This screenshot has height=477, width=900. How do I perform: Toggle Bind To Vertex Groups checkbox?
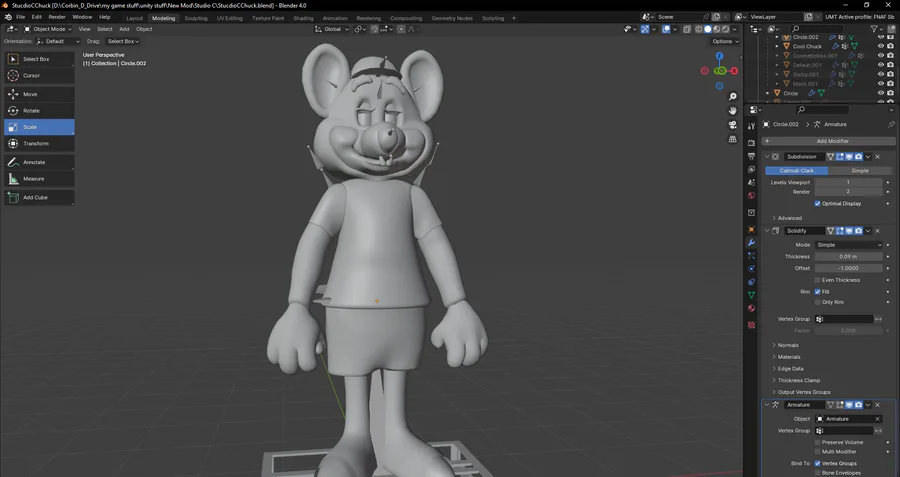[817, 463]
